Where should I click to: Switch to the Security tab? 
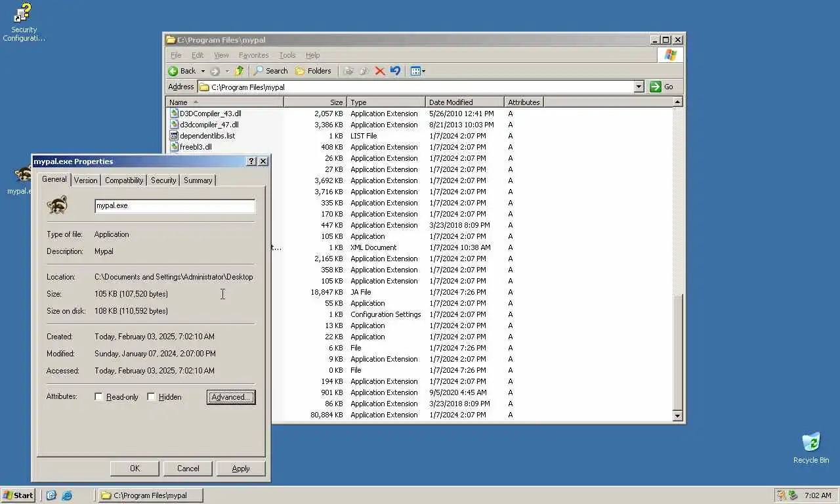click(163, 180)
